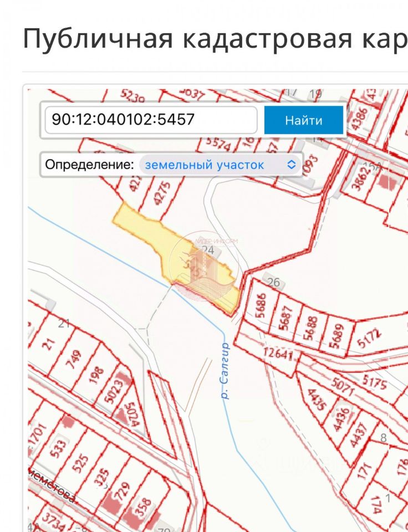Select parcel number 5686 on map
The width and height of the screenshot is (408, 532).
(262, 305)
